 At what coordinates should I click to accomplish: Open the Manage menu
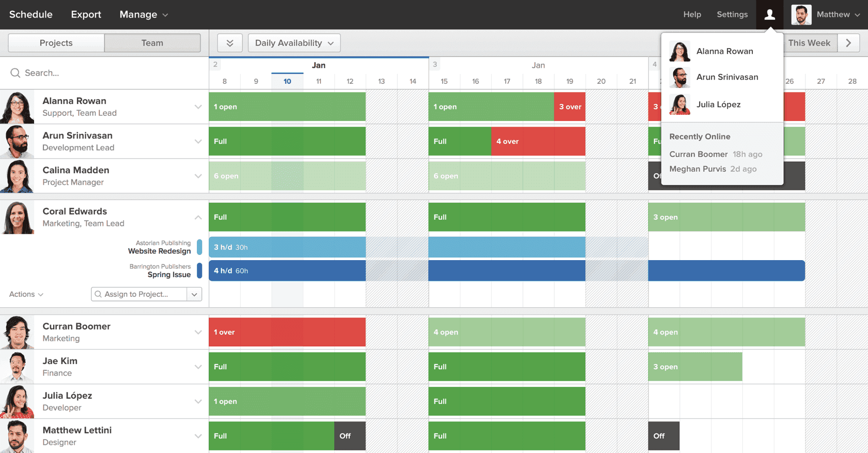[x=144, y=14]
